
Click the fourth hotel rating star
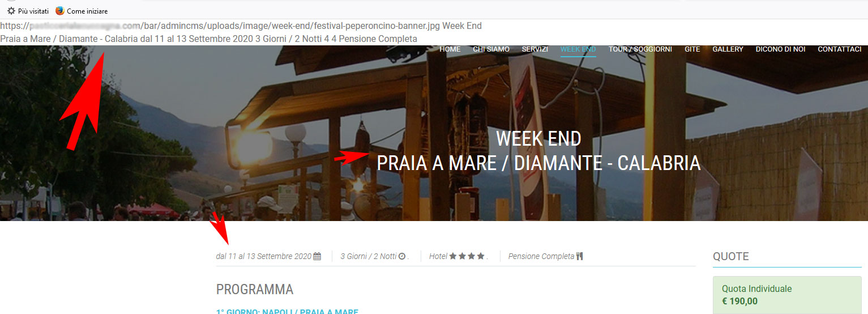481,256
